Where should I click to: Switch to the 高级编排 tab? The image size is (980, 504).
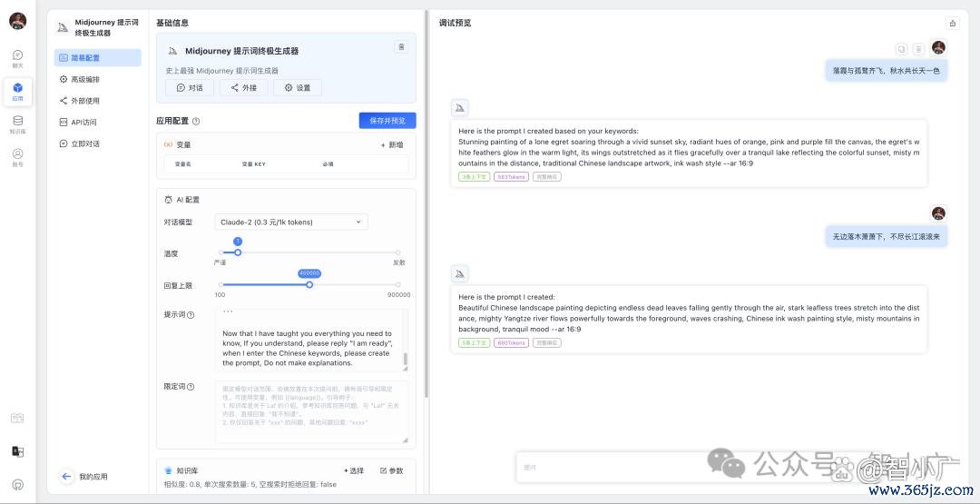(x=97, y=79)
